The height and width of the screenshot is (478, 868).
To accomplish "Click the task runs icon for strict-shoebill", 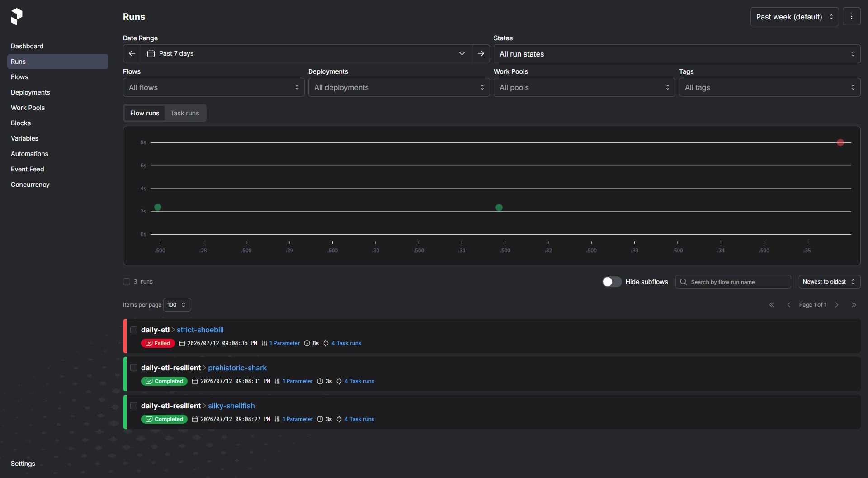I will tap(326, 343).
